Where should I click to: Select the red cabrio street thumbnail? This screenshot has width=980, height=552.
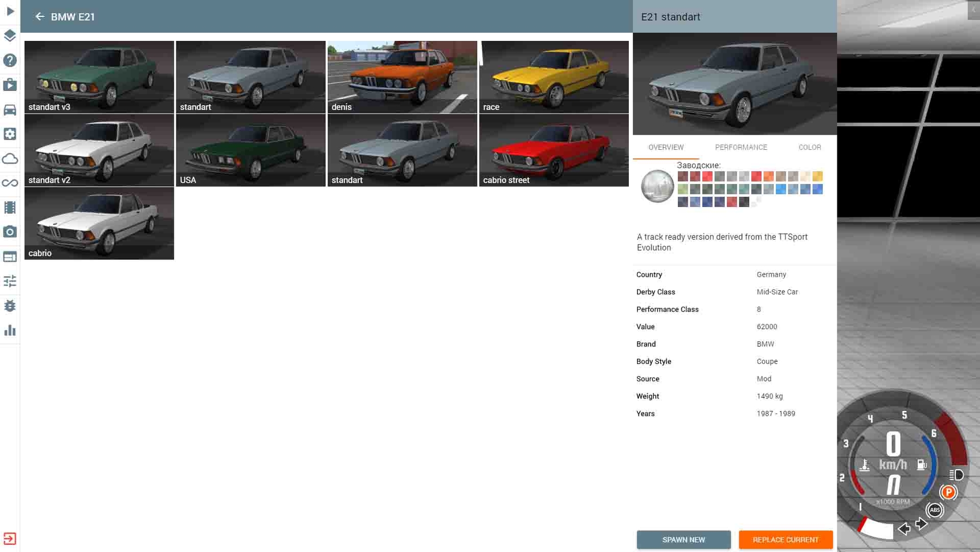click(x=554, y=150)
